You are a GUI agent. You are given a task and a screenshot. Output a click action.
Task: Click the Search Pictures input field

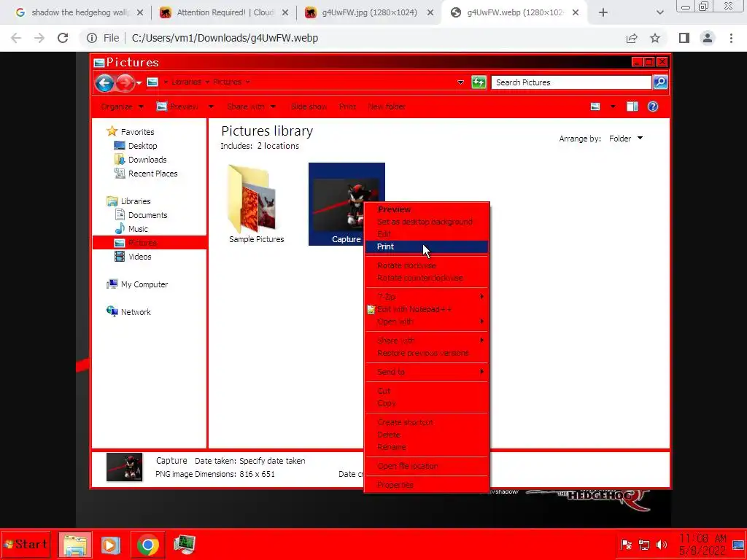571,82
